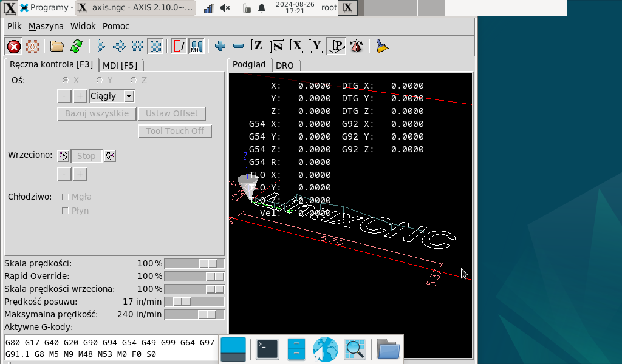Click Bazuj wszystkie button
Viewport: 622px width, 364px height.
coord(97,113)
